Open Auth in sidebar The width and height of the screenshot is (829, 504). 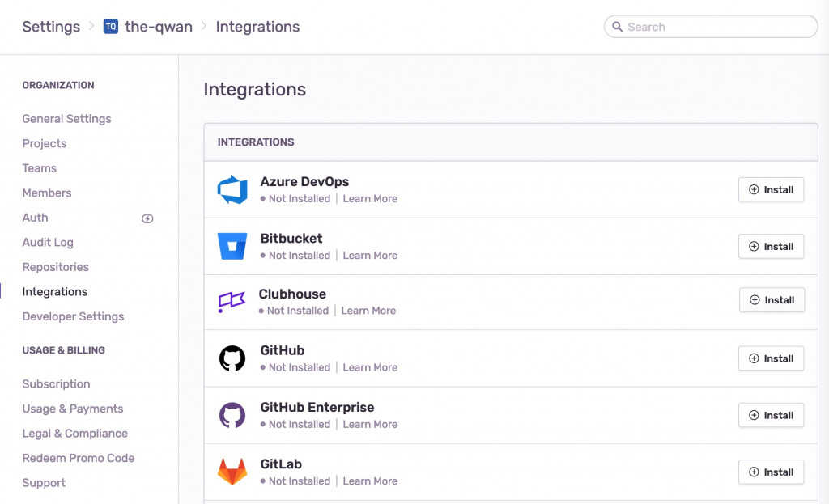pyautogui.click(x=35, y=218)
